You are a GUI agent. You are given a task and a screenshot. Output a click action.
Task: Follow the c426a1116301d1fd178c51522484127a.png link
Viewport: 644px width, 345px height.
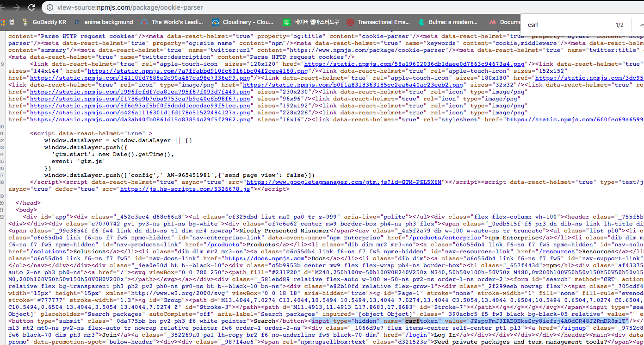tap(141, 113)
